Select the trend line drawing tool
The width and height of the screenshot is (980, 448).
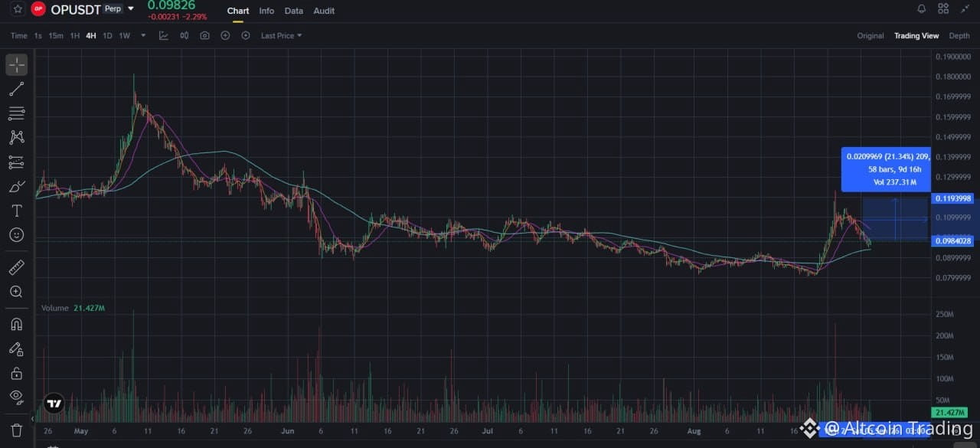click(16, 90)
